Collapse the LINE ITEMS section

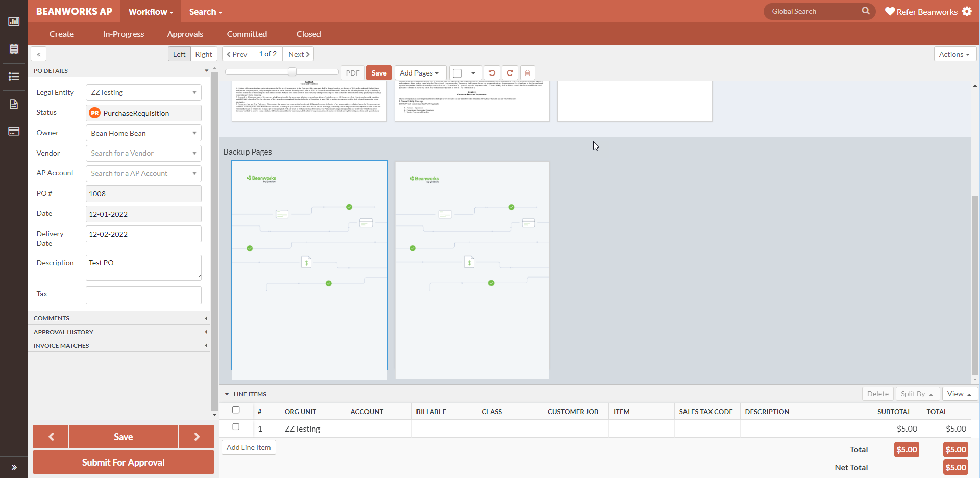227,394
